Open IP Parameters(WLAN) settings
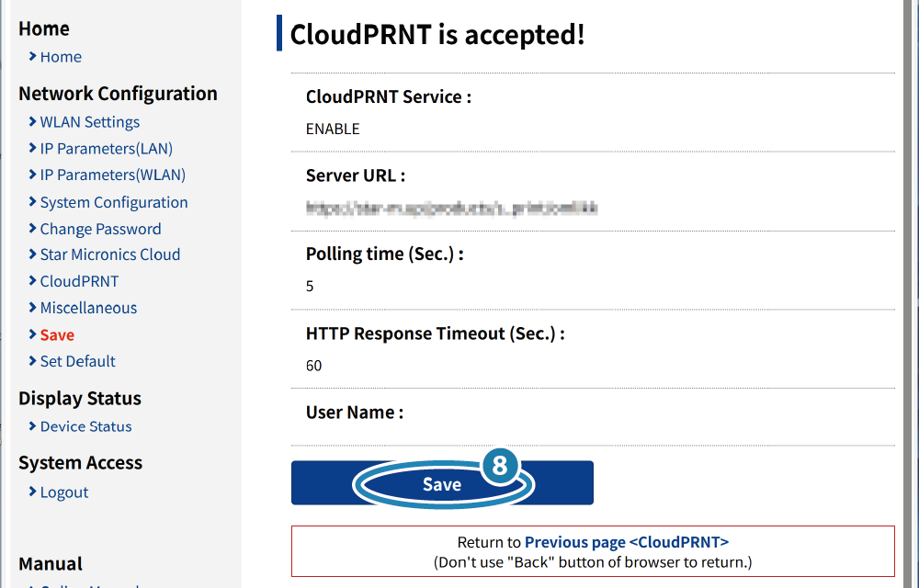 [x=112, y=175]
